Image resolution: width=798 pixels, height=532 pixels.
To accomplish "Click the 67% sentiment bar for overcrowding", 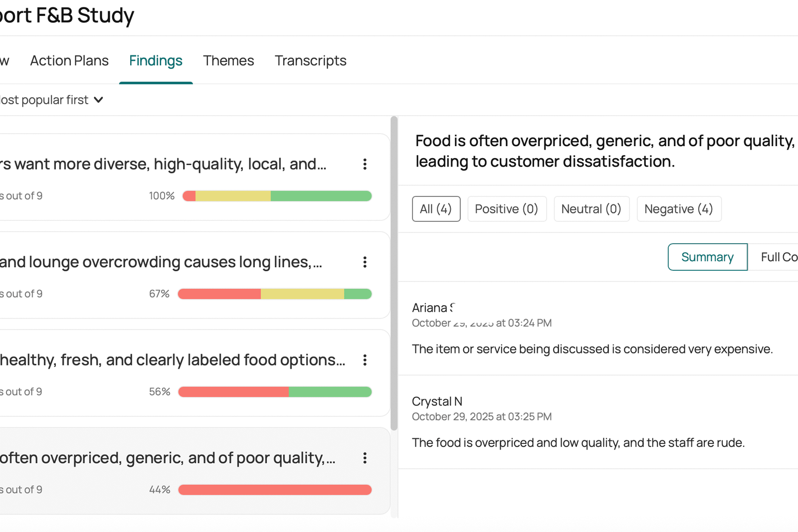I will click(274, 294).
